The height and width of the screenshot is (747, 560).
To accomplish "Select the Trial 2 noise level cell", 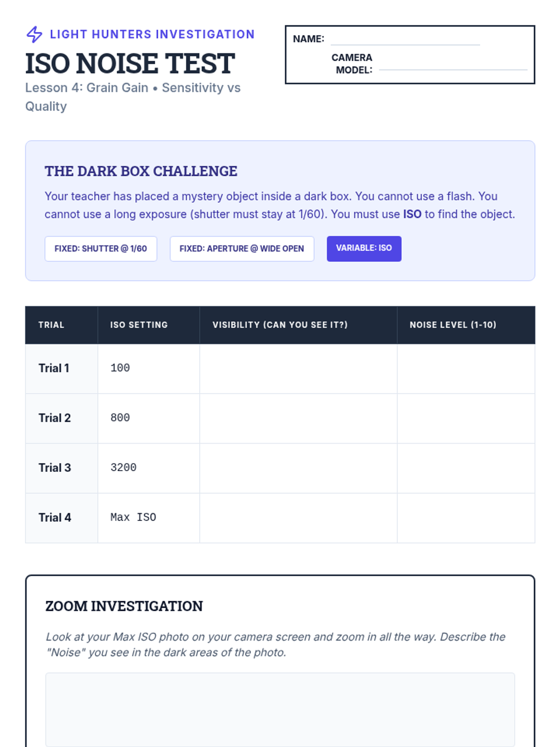I will pos(466,418).
